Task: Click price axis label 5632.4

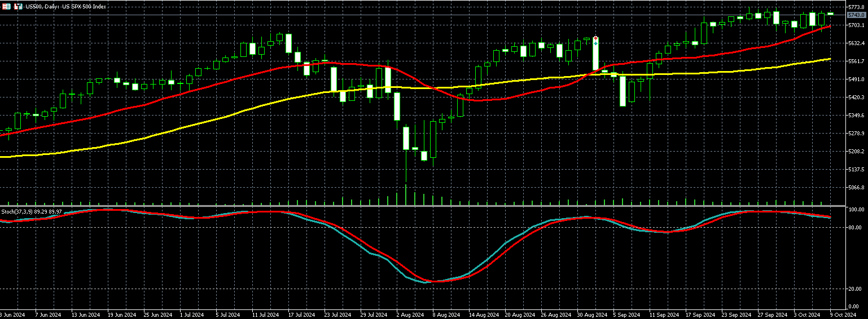Action: [857, 43]
